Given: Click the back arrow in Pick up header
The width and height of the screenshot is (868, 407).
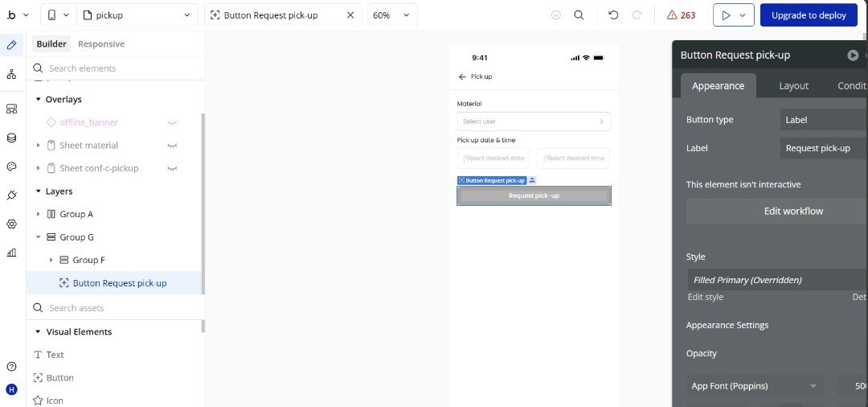Looking at the screenshot, I should 462,77.
